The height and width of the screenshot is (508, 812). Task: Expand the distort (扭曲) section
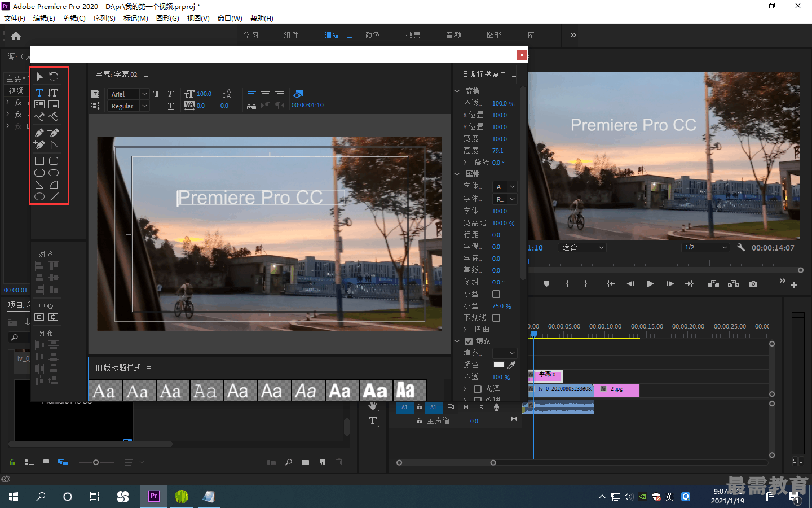(465, 330)
